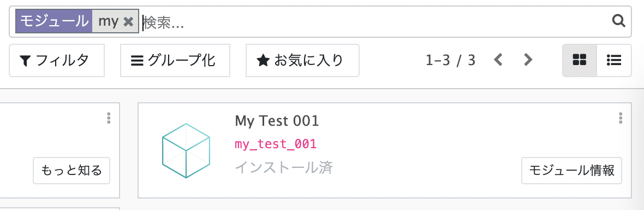The height and width of the screenshot is (210, 644).
Task: Remove the 'my' search facet
Action: coord(129,21)
